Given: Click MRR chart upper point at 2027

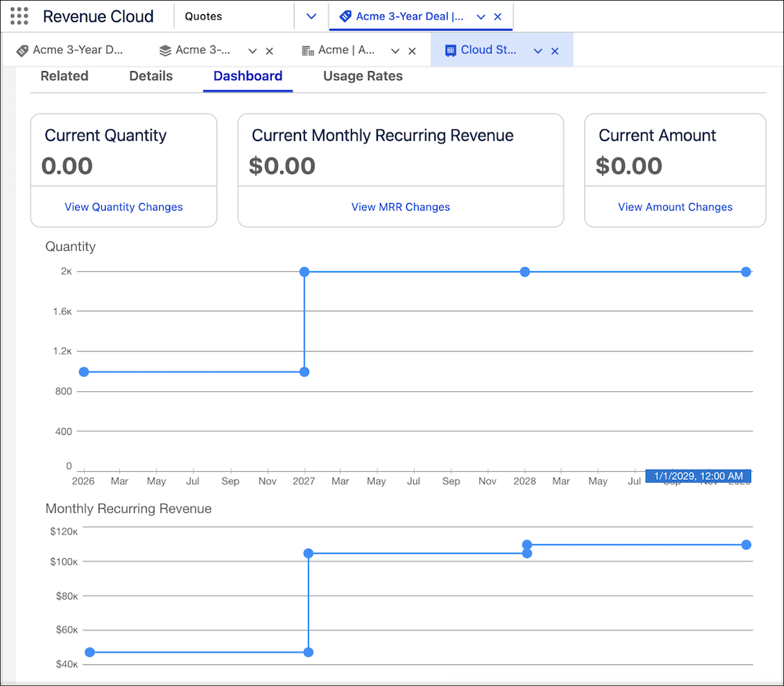Looking at the screenshot, I should click(x=308, y=554).
